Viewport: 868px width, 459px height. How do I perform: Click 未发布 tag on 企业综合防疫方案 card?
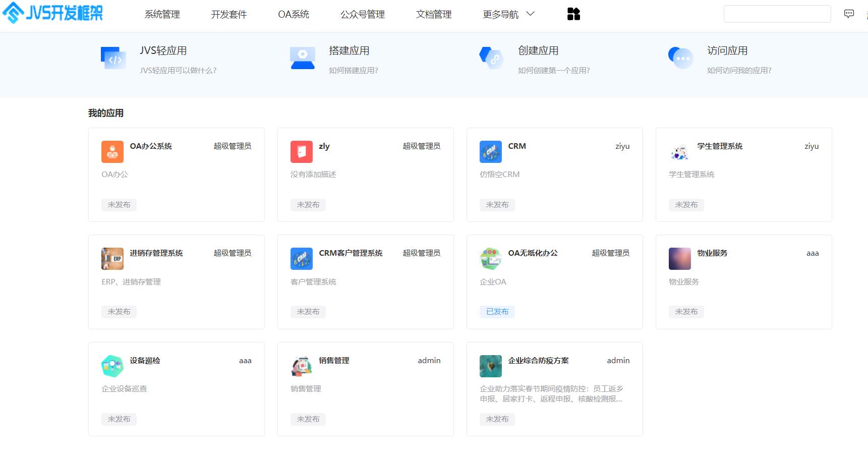point(497,419)
